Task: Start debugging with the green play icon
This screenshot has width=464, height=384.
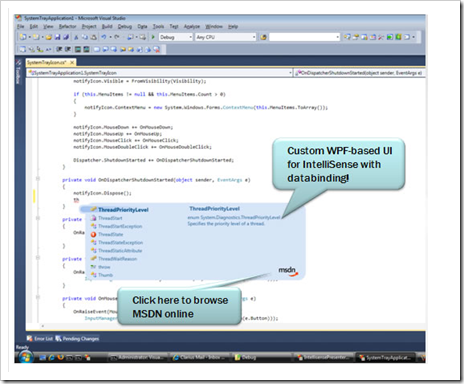Action: click(153, 37)
